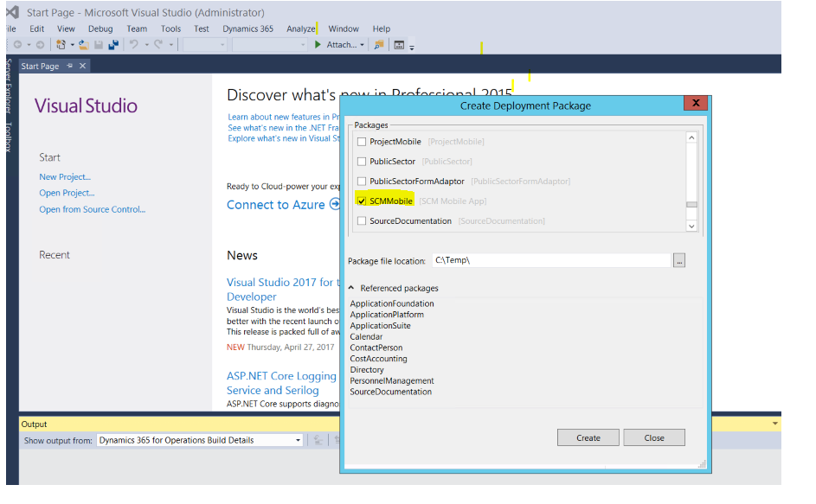816x504 pixels.
Task: Uncheck the SCMMobile package checkbox
Action: pyautogui.click(x=362, y=201)
